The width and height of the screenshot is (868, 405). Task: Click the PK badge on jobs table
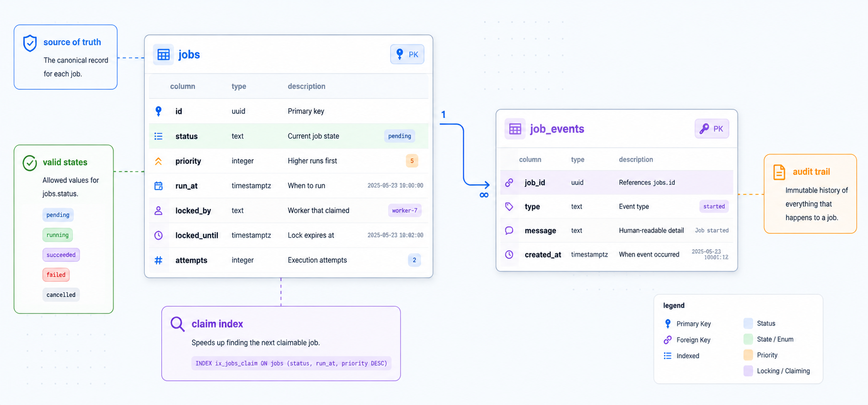pyautogui.click(x=407, y=54)
